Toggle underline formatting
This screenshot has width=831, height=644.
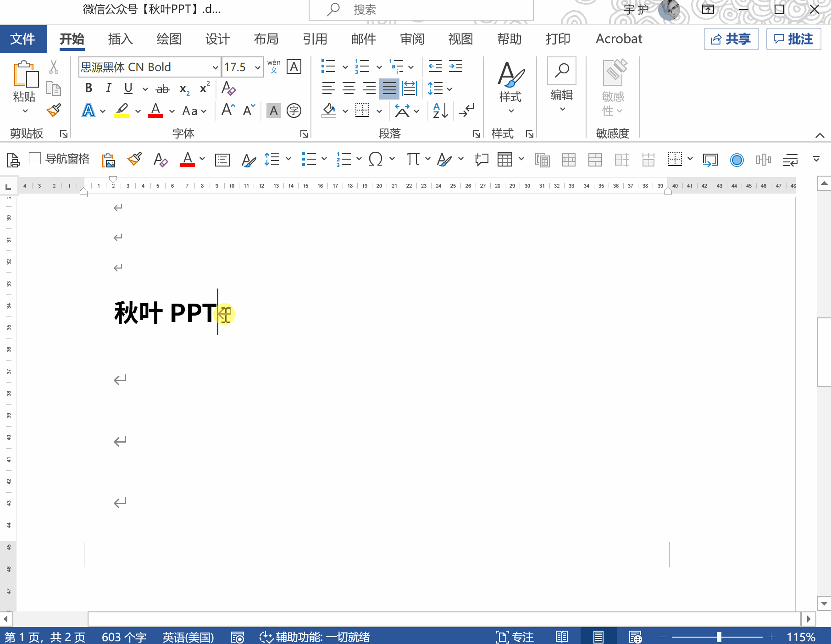coord(128,88)
